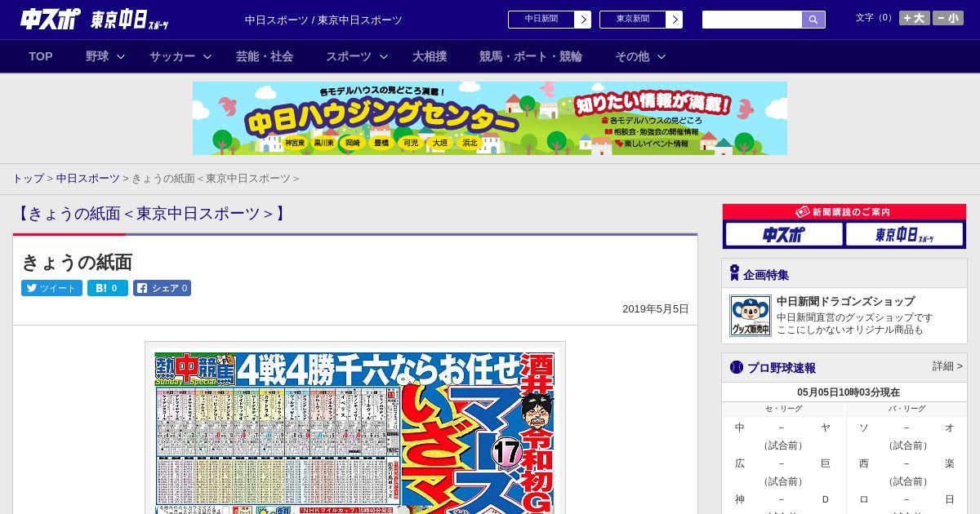Open the その他 menu
Viewport: 980px width, 514px height.
(x=632, y=56)
